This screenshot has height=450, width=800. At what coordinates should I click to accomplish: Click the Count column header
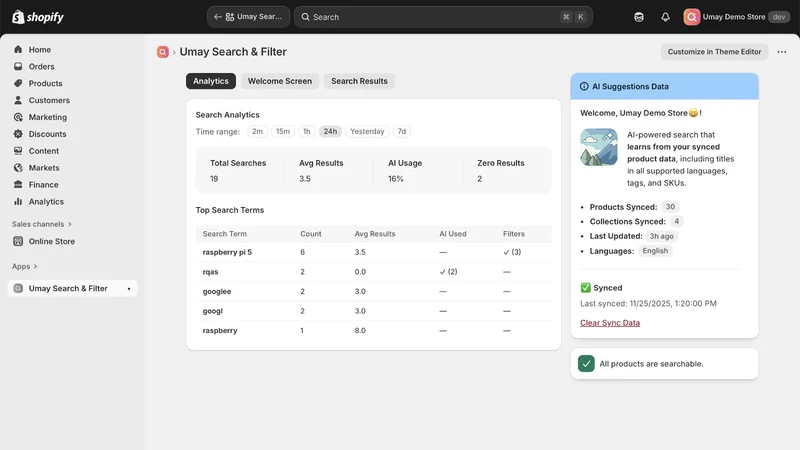311,234
